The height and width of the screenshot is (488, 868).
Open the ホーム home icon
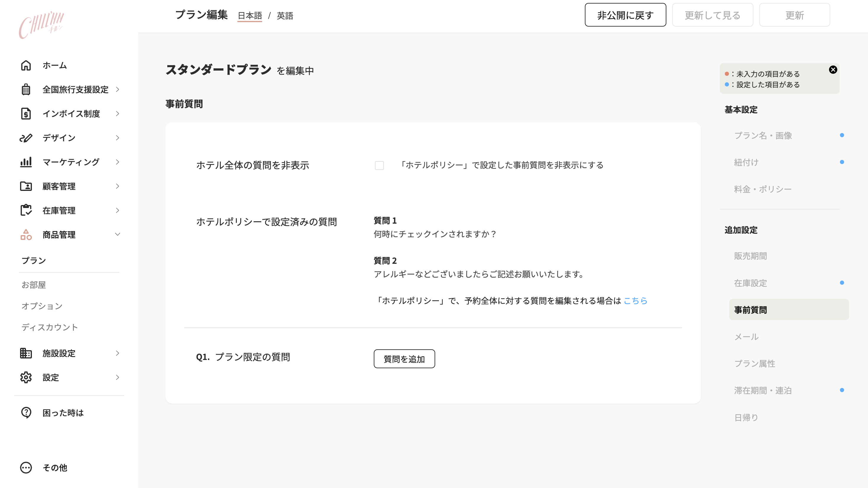(x=26, y=65)
